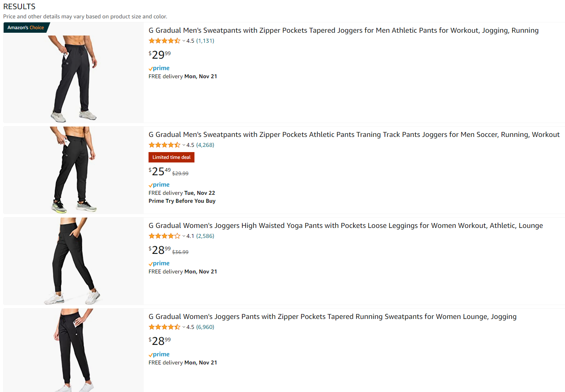Open the 1,131 reviews link
Viewport: 565px width, 392px height.
point(205,41)
